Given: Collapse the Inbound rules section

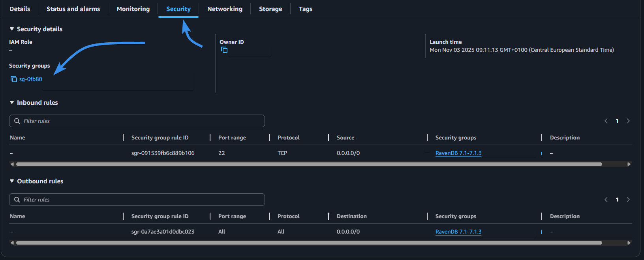Looking at the screenshot, I should pyautogui.click(x=12, y=102).
